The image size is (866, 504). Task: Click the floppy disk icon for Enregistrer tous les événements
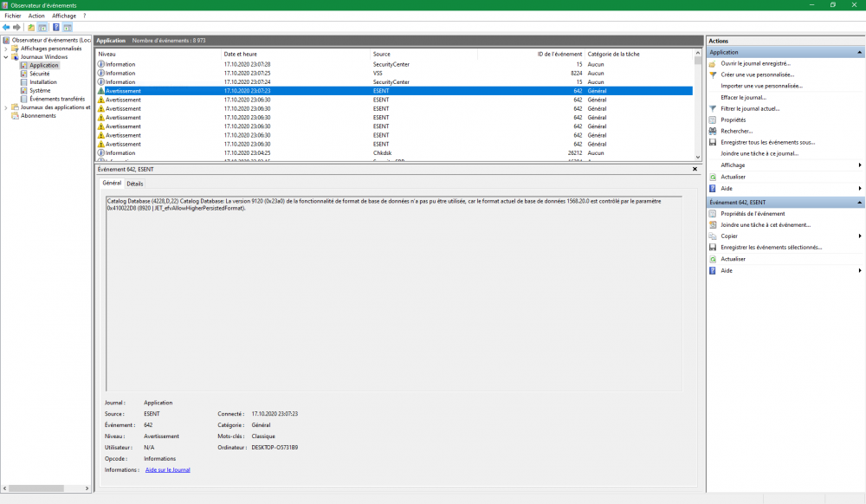[713, 142]
